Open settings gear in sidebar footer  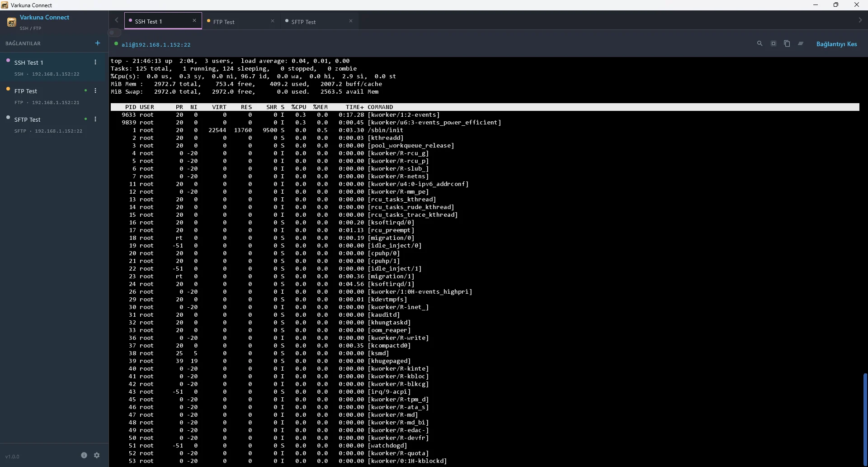pyautogui.click(x=97, y=455)
